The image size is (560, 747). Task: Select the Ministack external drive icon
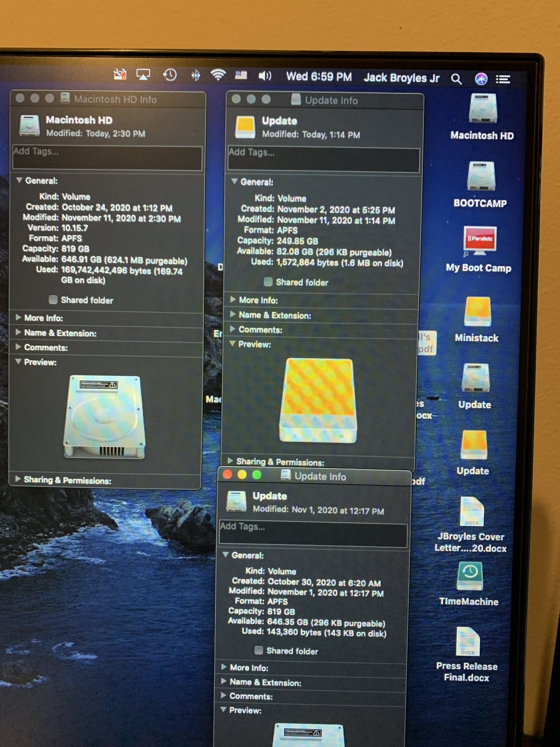click(477, 311)
